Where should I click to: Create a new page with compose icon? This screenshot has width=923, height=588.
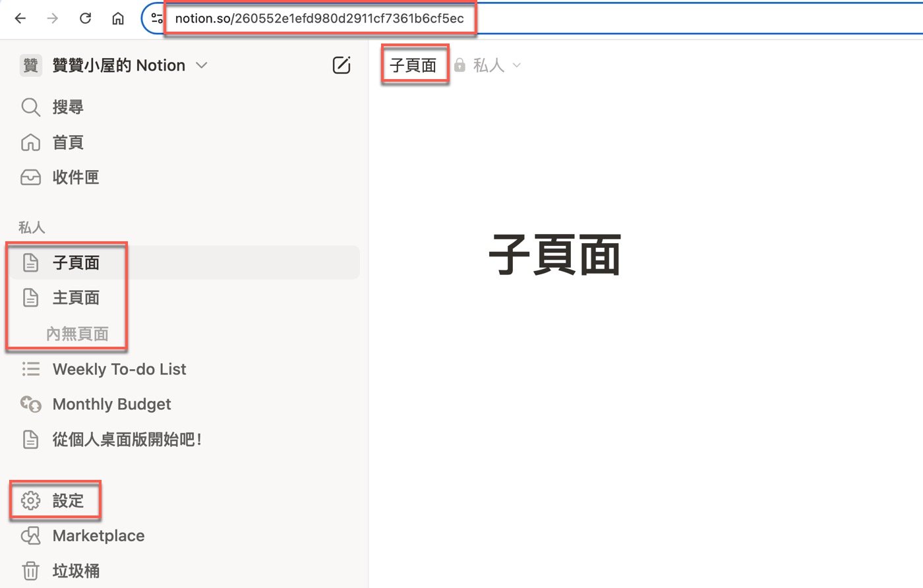[341, 65]
